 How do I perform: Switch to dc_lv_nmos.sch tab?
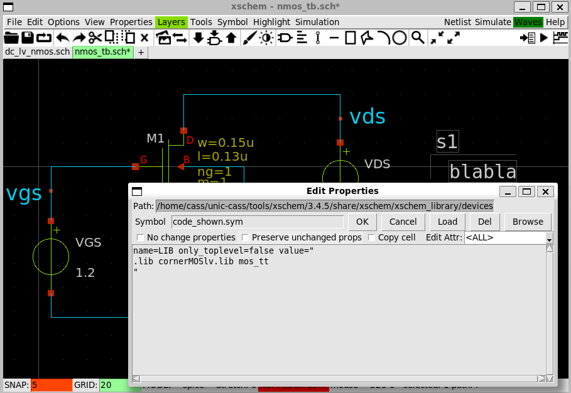click(37, 52)
